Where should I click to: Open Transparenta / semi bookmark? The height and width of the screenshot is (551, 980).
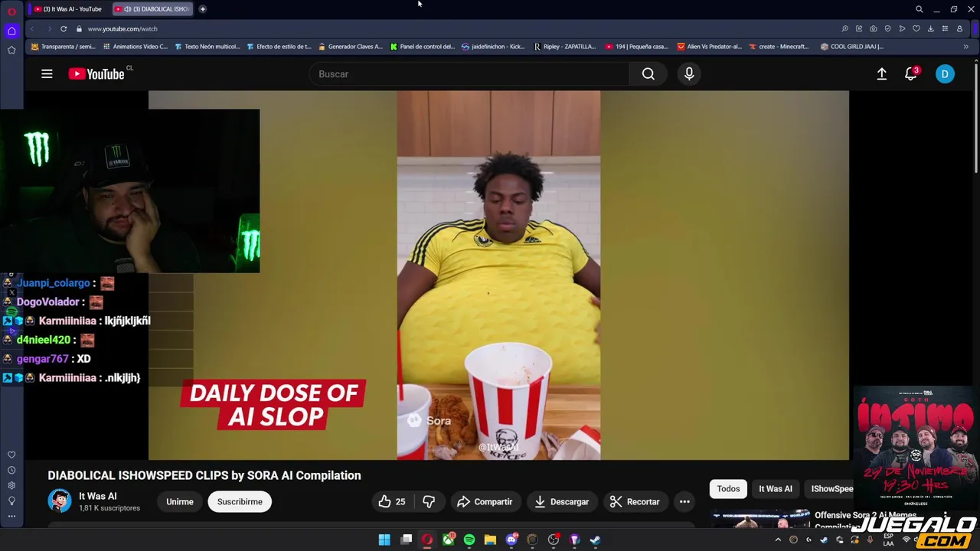tap(63, 47)
